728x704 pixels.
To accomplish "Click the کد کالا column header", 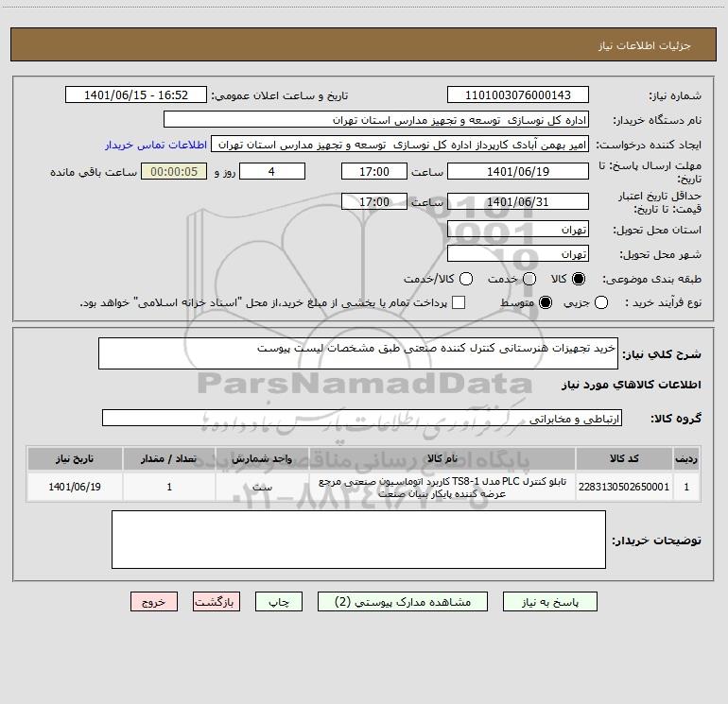I will (x=624, y=459).
